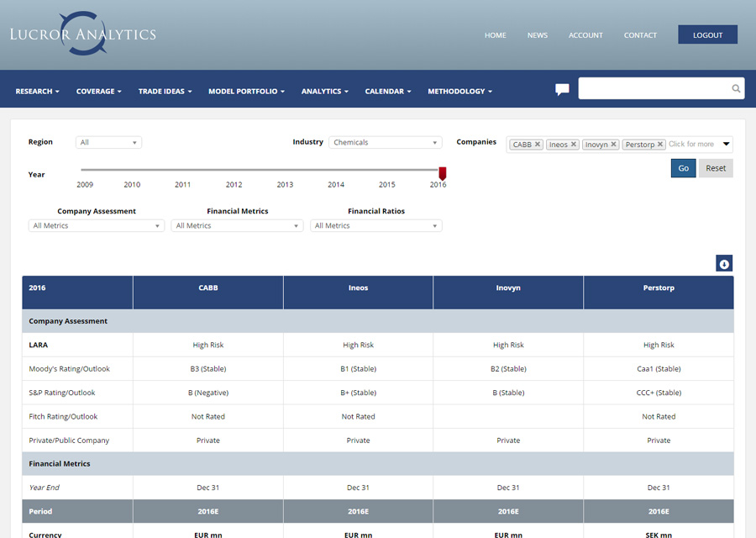Remove CABB company tag
756x538 pixels.
pos(538,144)
